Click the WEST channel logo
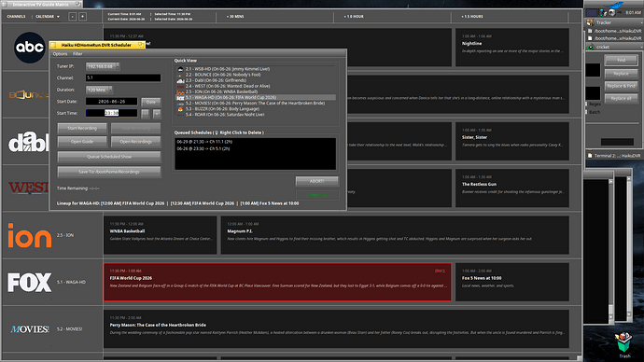This screenshot has width=644, height=362. coord(29,188)
